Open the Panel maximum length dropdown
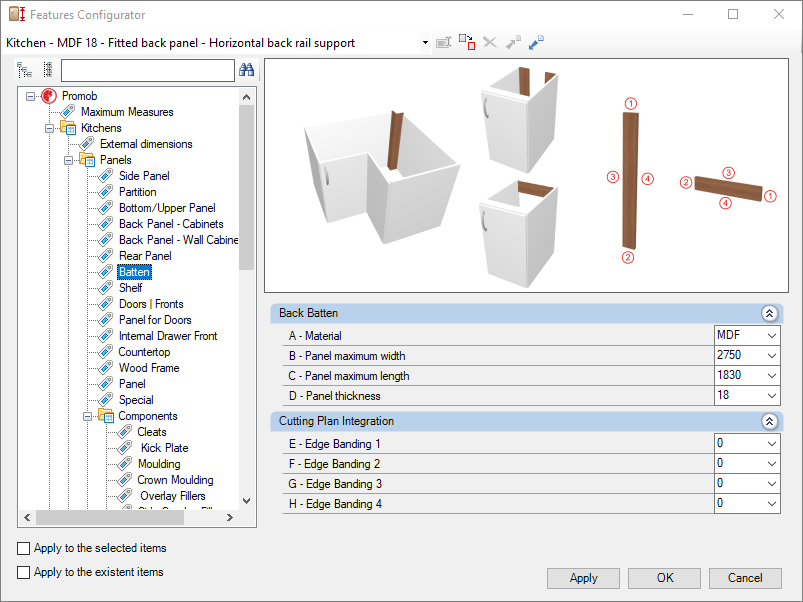This screenshot has height=602, width=803. coord(772,376)
